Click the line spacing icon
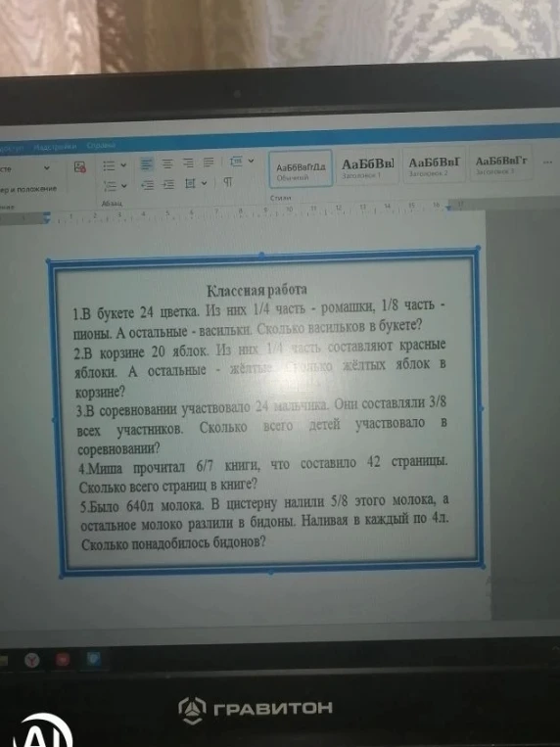Viewport: 560px width, 747px height. pyautogui.click(x=236, y=162)
